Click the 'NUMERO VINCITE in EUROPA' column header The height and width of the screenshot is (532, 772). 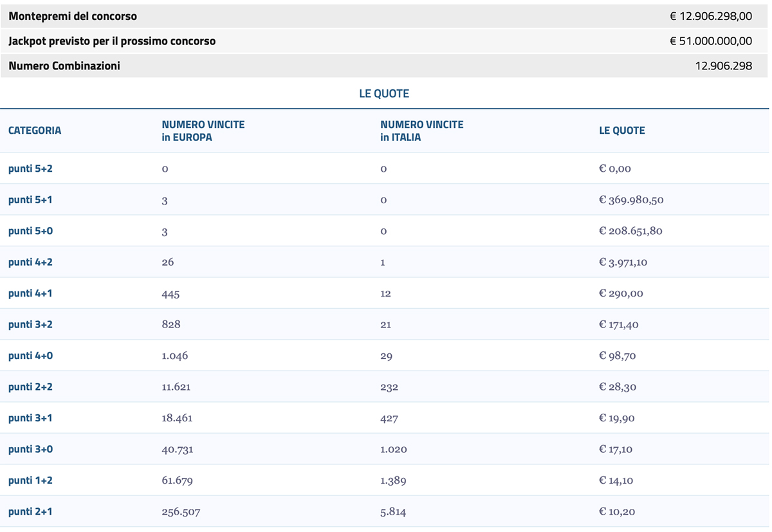[x=203, y=131]
